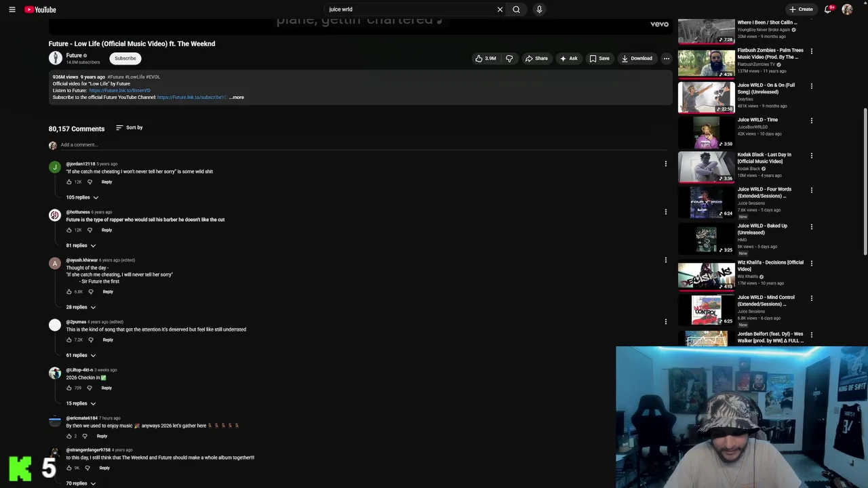The image size is (868, 488).
Task: Share the video
Action: click(x=536, y=58)
